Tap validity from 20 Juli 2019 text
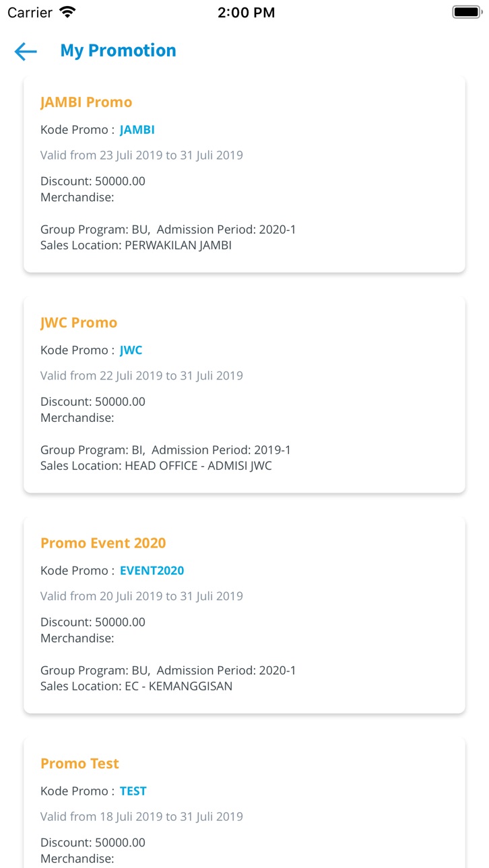The height and width of the screenshot is (868, 489). click(141, 596)
